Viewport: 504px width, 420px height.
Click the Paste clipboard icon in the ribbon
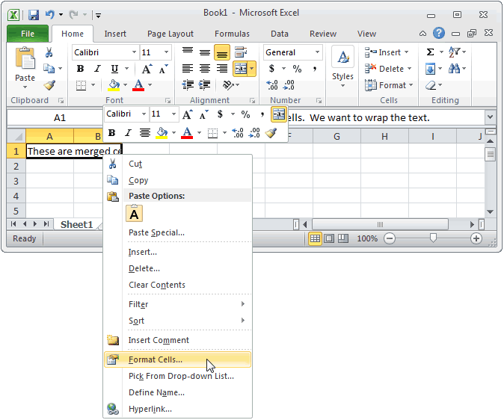tap(25, 58)
